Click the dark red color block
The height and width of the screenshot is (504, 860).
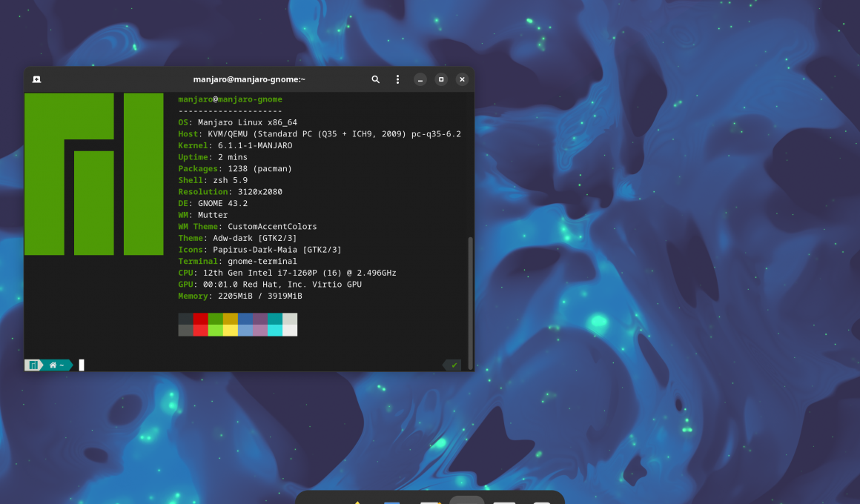[x=201, y=319]
